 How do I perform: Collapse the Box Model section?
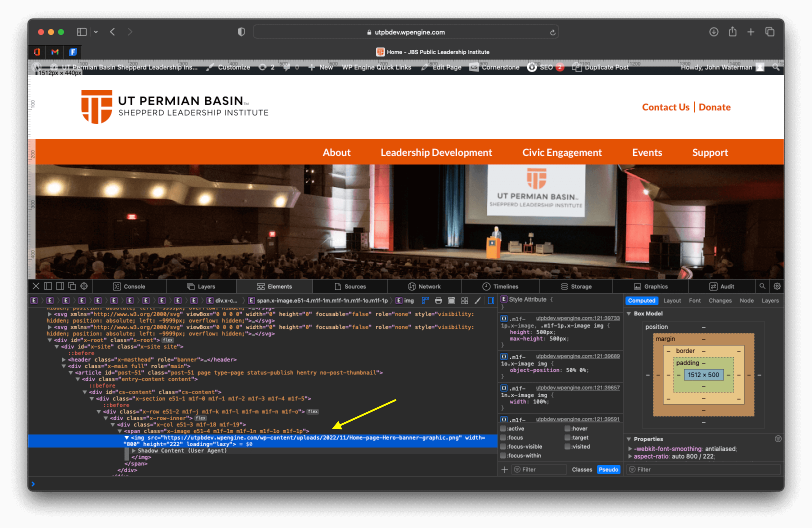[x=629, y=313]
